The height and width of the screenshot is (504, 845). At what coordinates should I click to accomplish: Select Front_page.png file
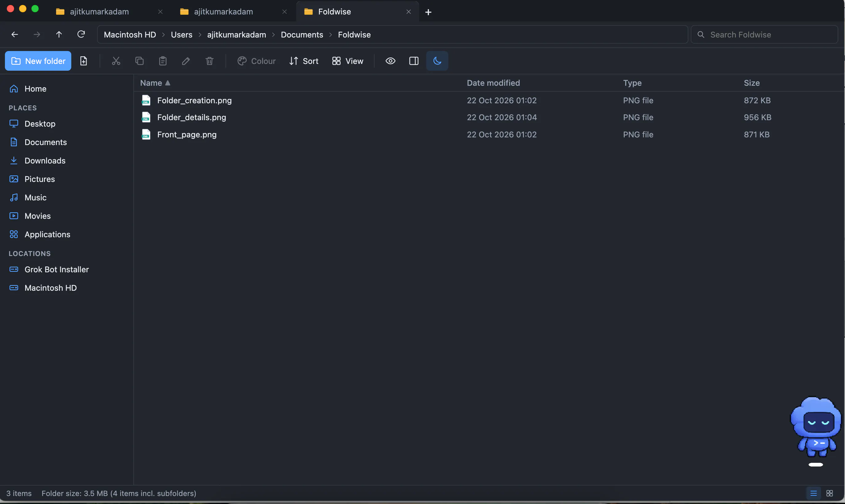488,135
